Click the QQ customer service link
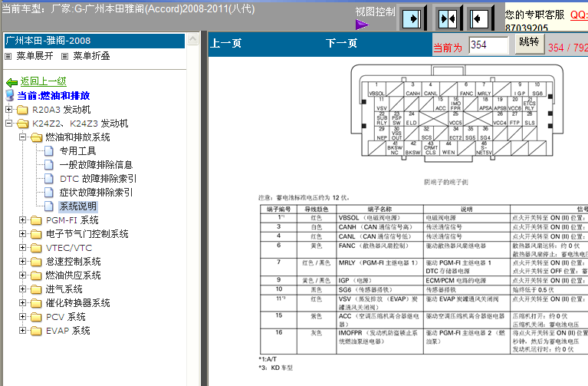Image resolution: width=588 pixels, height=386 pixels. [x=579, y=15]
